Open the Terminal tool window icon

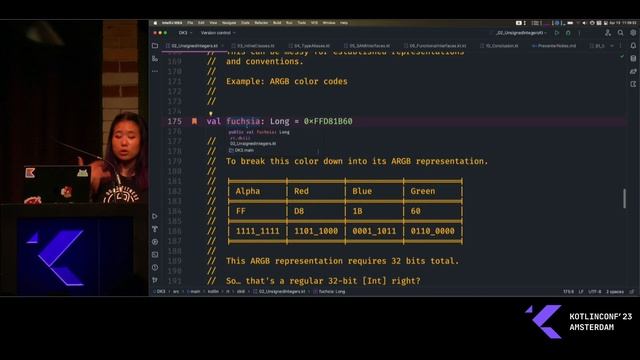[155, 255]
